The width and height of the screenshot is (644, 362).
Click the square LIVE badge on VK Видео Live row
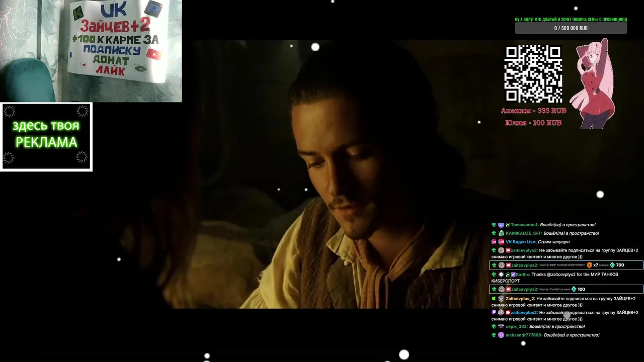494,242
